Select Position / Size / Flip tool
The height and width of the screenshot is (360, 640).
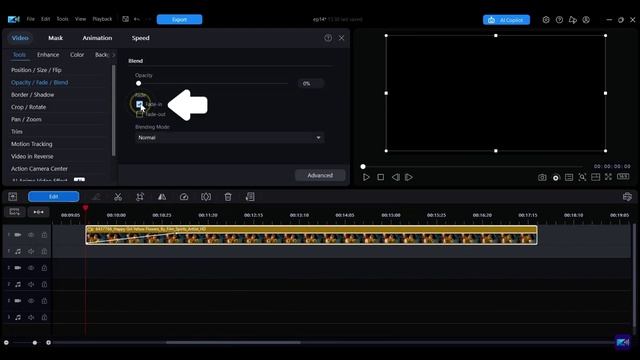point(36,70)
